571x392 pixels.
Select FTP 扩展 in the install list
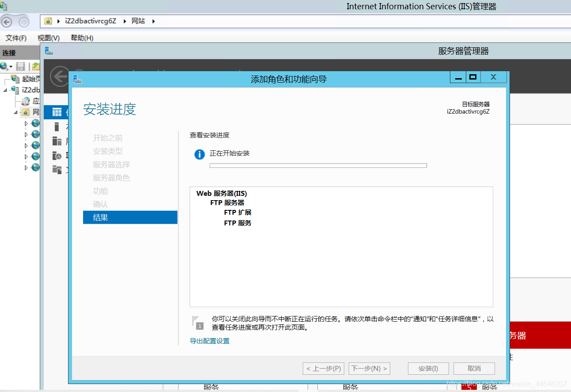point(238,213)
